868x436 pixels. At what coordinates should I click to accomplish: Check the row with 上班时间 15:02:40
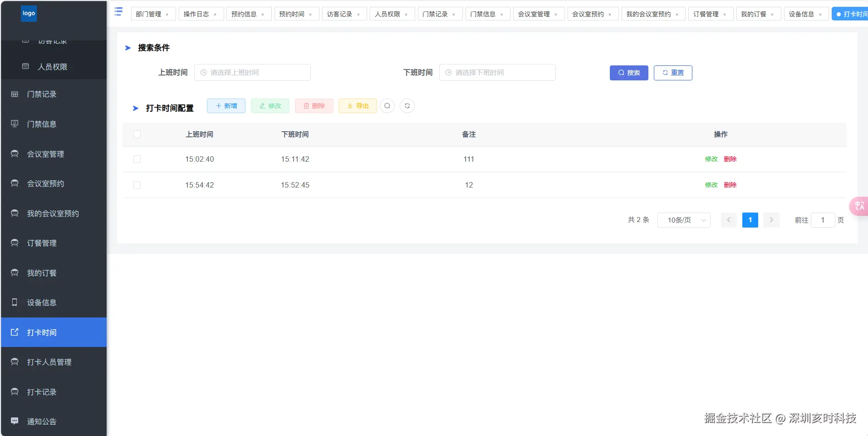[x=137, y=159]
